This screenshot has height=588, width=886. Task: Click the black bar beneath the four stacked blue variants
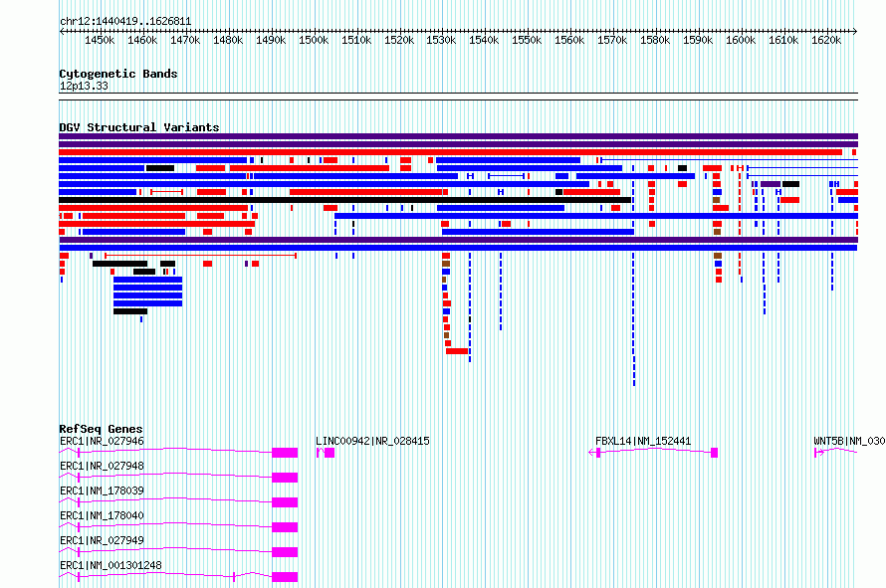(130, 311)
